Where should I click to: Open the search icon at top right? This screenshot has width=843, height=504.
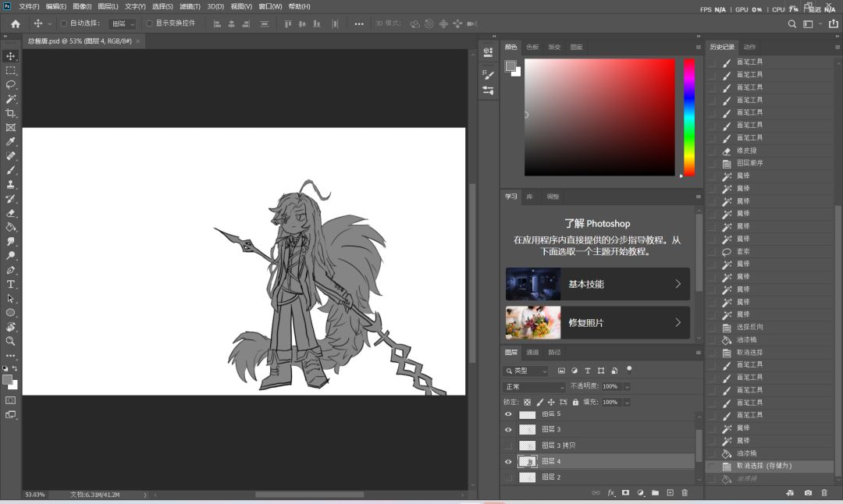pyautogui.click(x=792, y=23)
